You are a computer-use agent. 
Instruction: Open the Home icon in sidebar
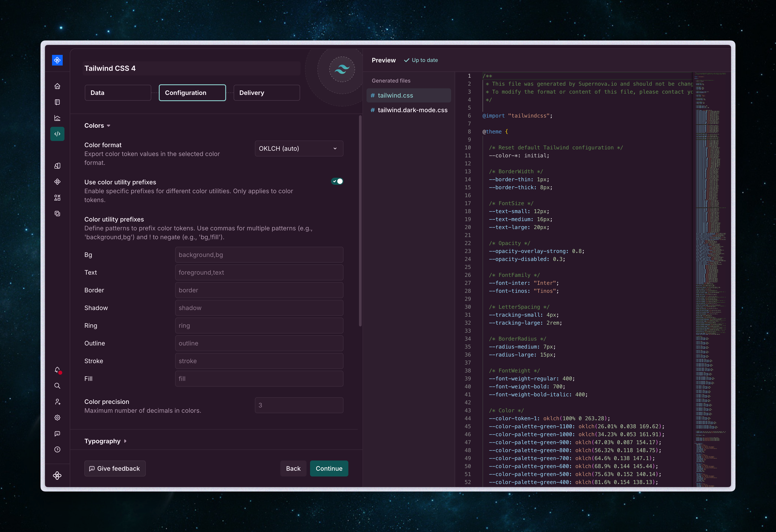pos(57,86)
